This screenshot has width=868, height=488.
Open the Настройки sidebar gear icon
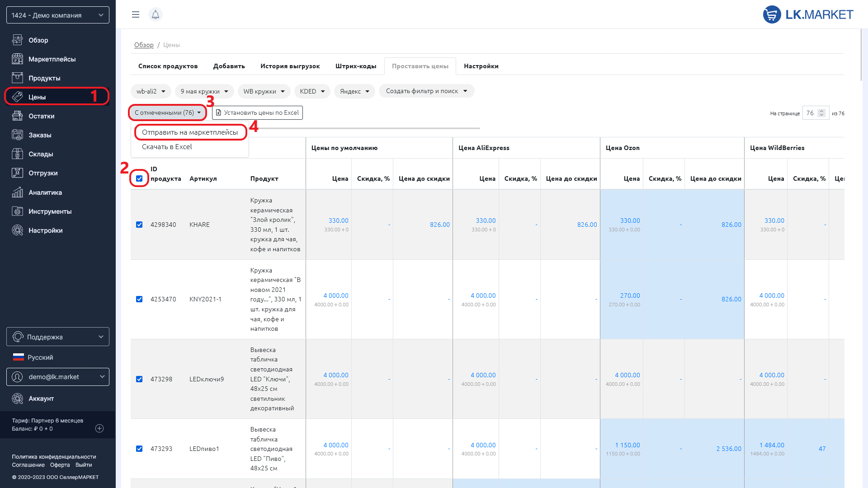click(17, 230)
